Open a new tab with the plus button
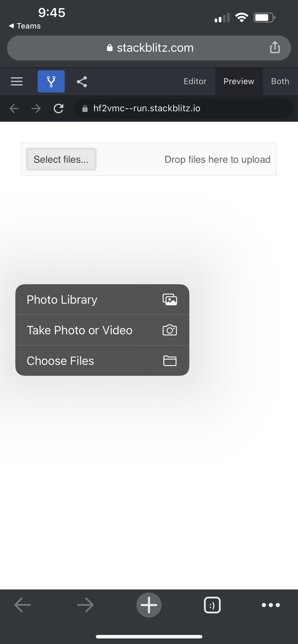Viewport: 298px width, 644px height. 149,605
